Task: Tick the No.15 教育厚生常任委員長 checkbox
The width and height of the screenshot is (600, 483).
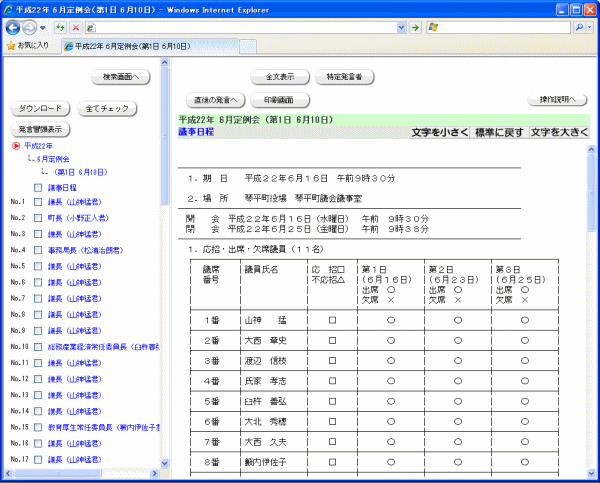Action: pos(38,427)
